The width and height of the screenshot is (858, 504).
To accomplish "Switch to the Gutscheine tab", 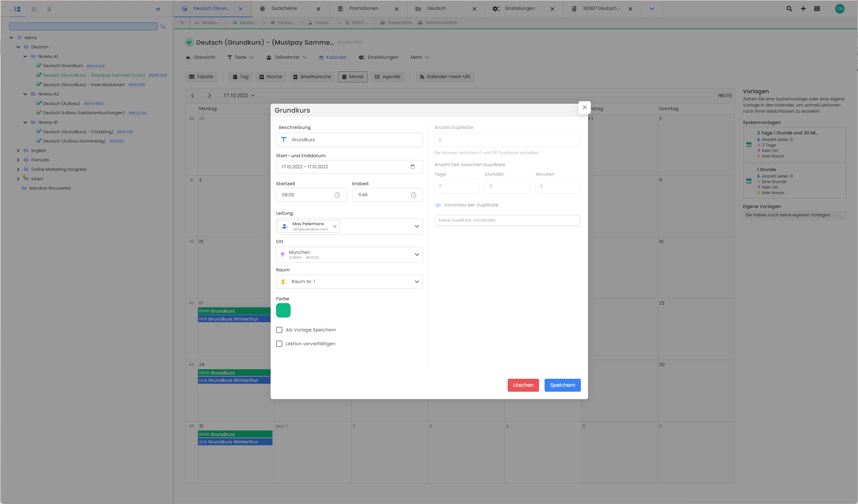I will [284, 9].
